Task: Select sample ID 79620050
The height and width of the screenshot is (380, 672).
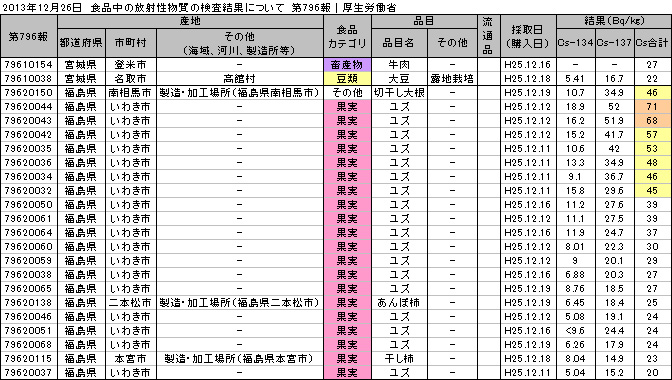Action: pos(28,205)
